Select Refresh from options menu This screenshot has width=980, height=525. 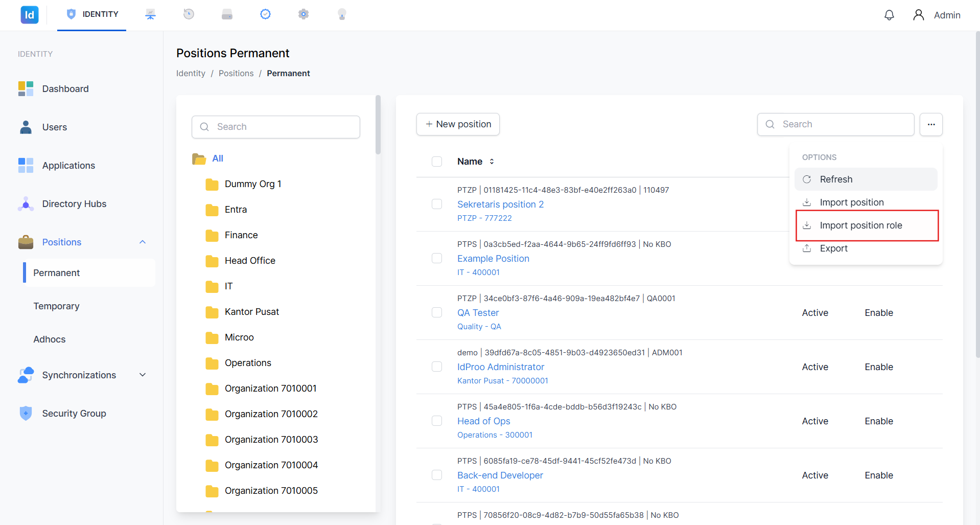[866, 179]
